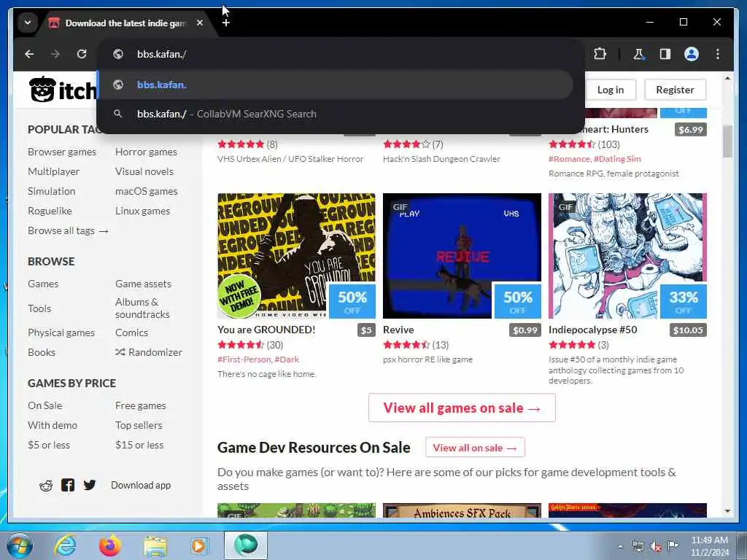The height and width of the screenshot is (560, 747).
Task: Browse the Books category
Action: click(42, 352)
